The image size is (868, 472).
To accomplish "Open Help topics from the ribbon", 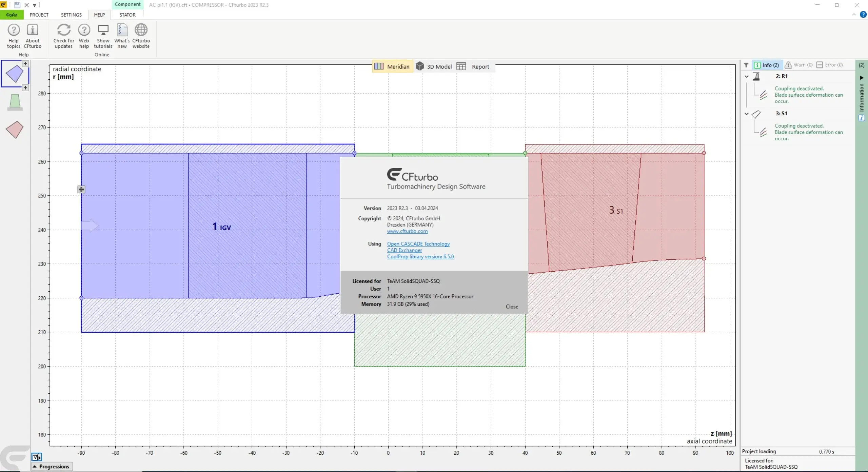I will pyautogui.click(x=14, y=36).
